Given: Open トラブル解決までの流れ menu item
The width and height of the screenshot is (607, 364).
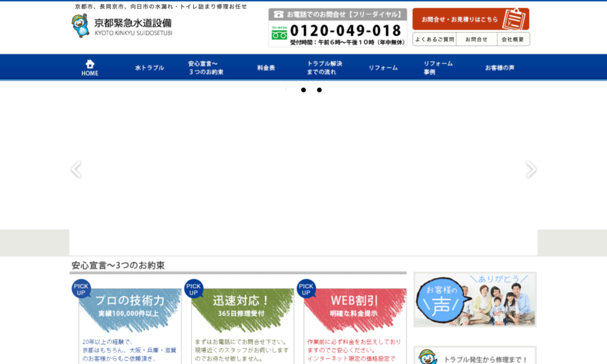Looking at the screenshot, I should [324, 68].
